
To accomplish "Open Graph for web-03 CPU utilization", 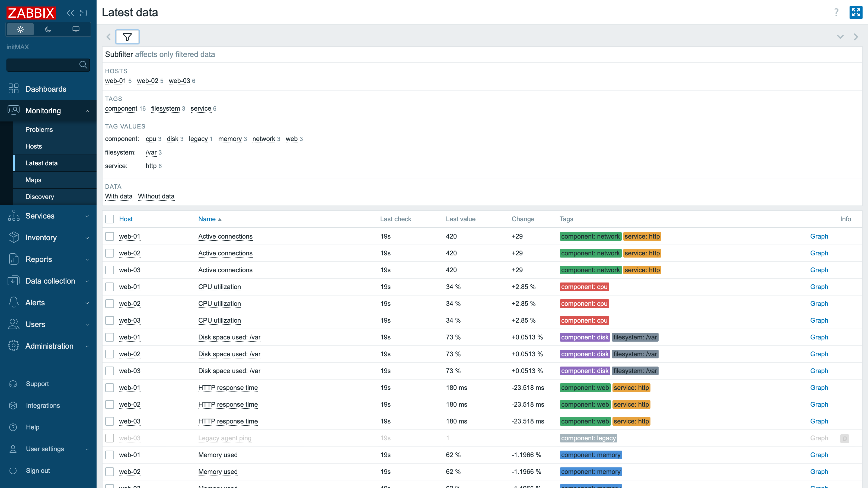I will (x=819, y=320).
